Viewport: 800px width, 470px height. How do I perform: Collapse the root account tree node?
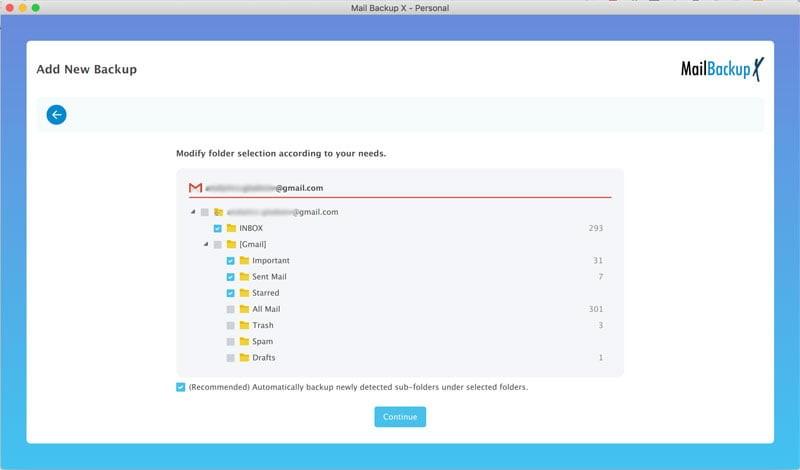pos(193,212)
